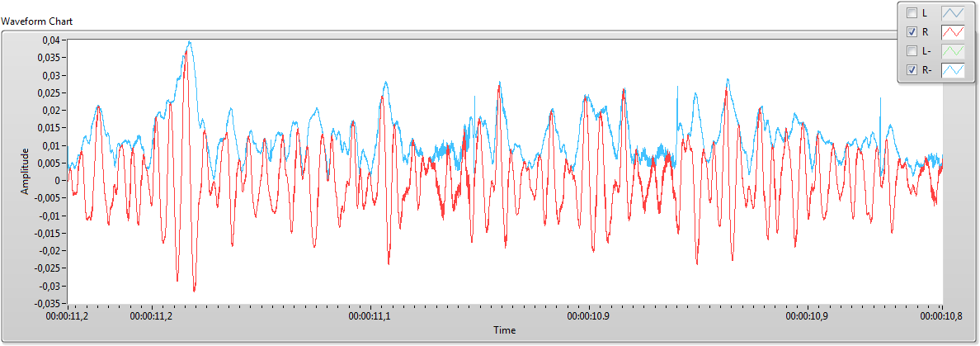Click the Amplitude axis label

click(25, 172)
